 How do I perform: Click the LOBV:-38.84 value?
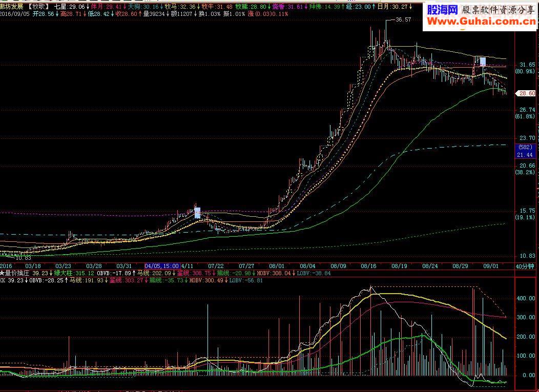314,273
